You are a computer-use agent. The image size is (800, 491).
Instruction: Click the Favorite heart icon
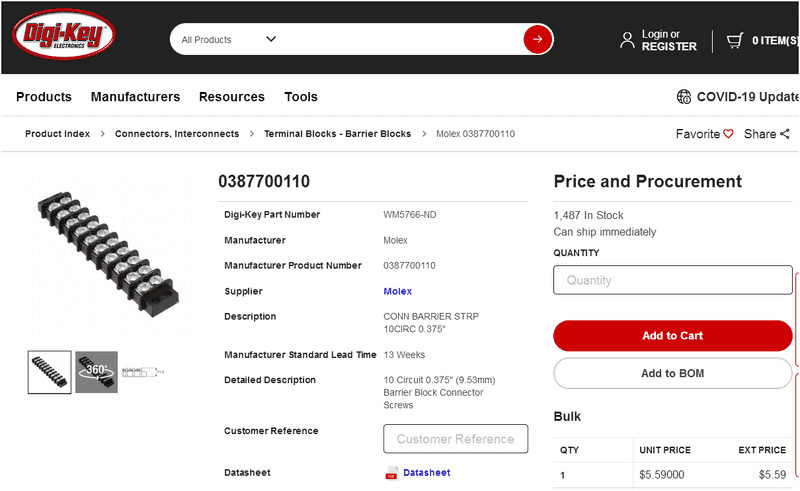point(728,134)
